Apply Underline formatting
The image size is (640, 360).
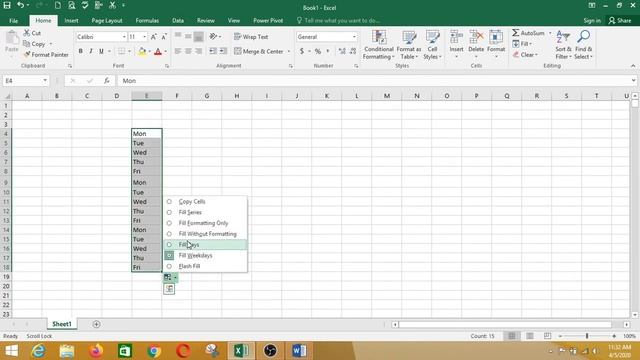coord(101,51)
